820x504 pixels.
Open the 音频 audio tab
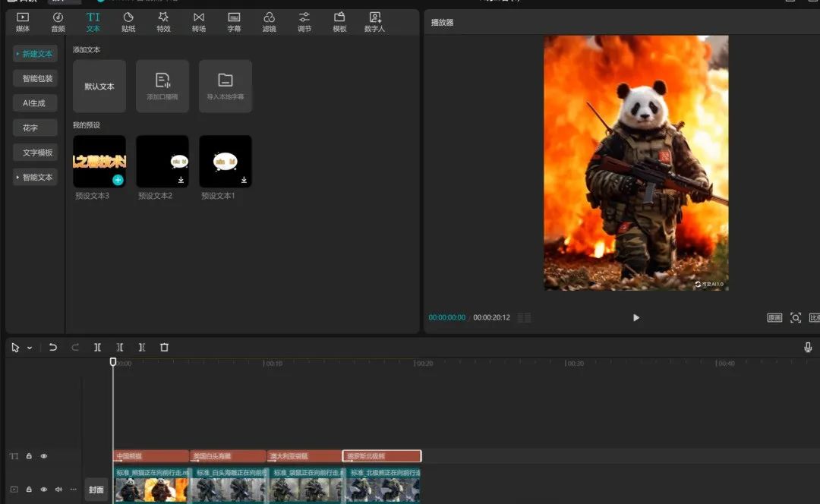pyautogui.click(x=58, y=23)
